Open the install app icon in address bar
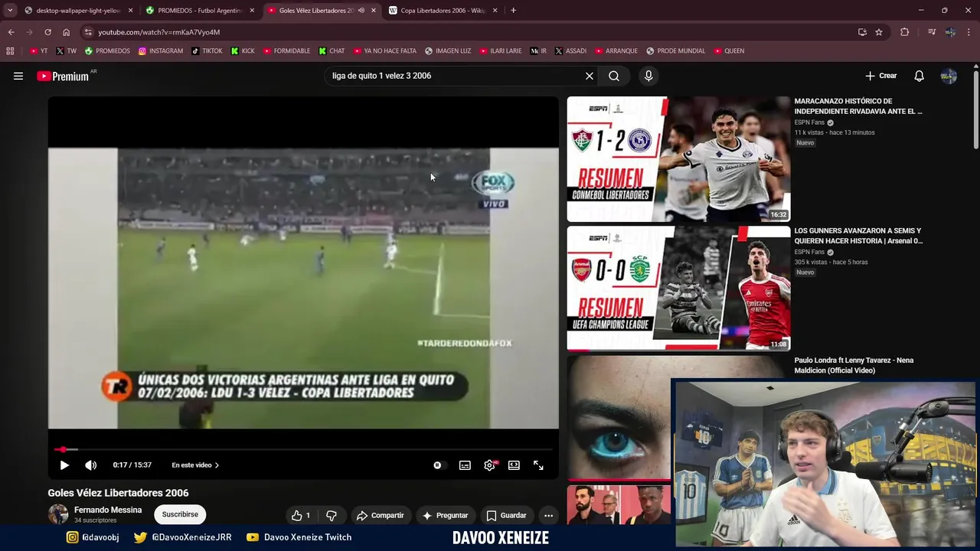Image resolution: width=980 pixels, height=551 pixels. (862, 32)
